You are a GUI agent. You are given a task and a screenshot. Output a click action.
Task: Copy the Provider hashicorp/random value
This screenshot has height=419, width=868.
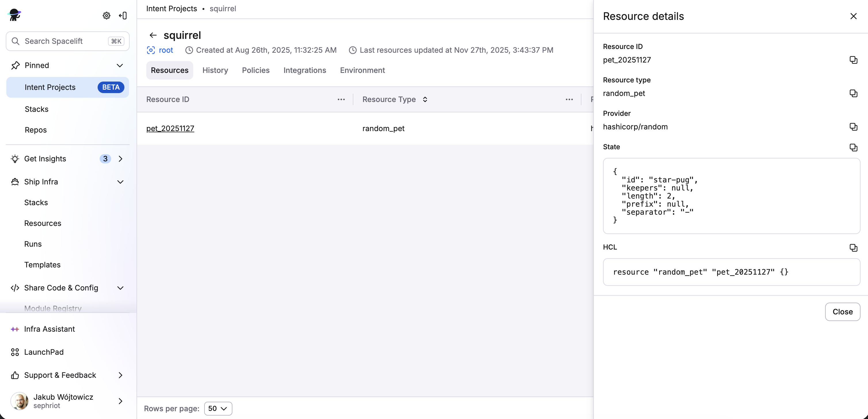[x=854, y=127]
